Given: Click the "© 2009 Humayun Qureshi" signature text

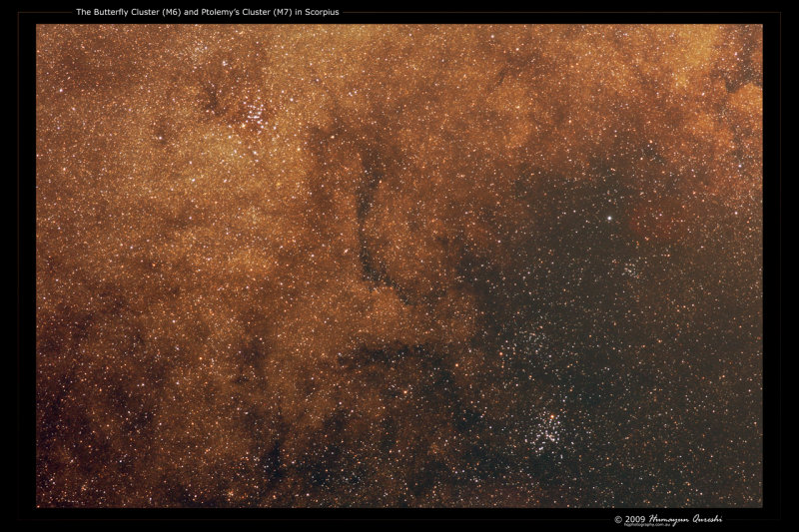Looking at the screenshot, I should click(668, 519).
